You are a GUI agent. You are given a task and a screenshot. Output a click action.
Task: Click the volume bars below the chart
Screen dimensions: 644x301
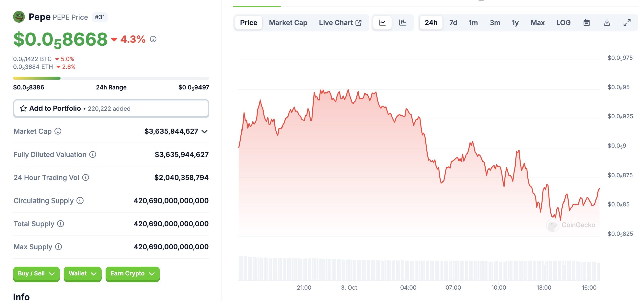coord(419,268)
